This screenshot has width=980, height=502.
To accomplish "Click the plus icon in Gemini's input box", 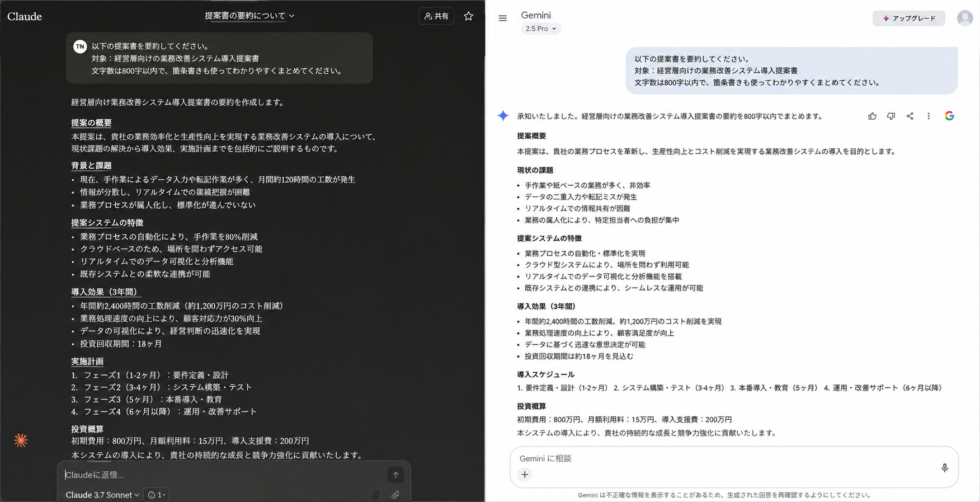I will [x=525, y=475].
